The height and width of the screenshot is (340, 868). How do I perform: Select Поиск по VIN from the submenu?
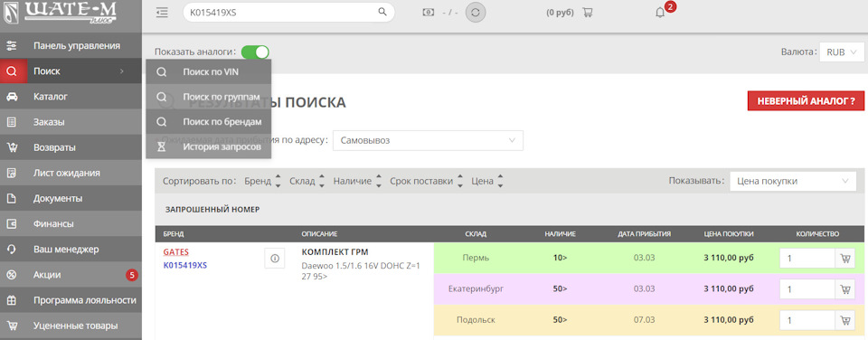(209, 71)
